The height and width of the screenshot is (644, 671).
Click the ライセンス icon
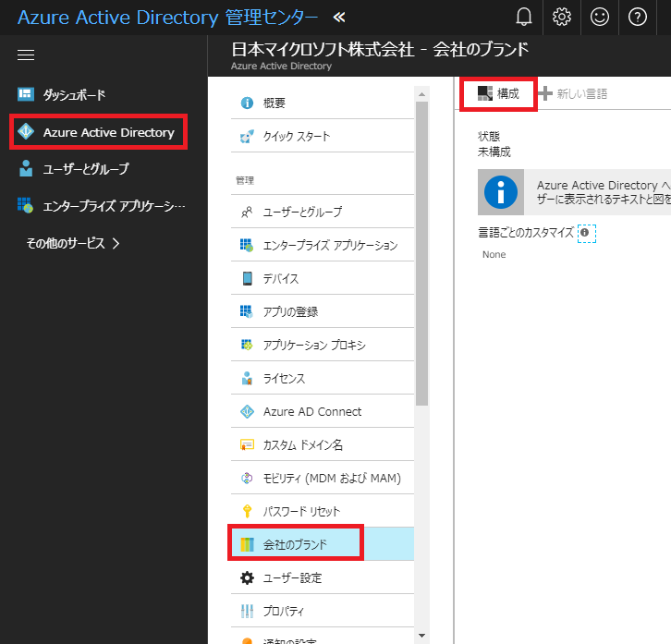point(247,378)
